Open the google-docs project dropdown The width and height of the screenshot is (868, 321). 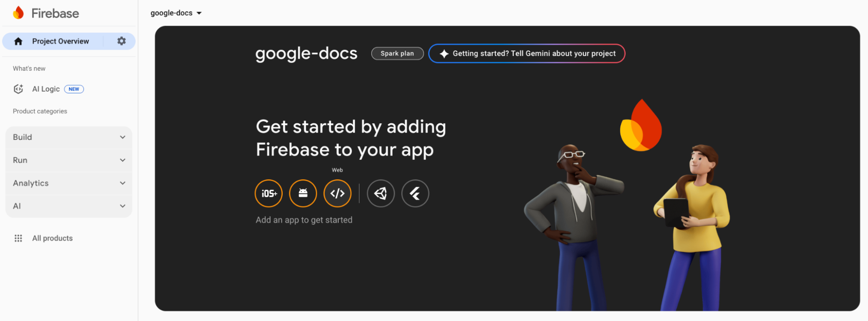coord(176,13)
